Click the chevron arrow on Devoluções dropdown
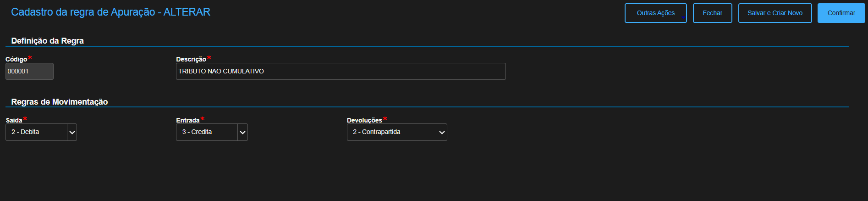Screen dimensions: 868x201 pos(442,132)
